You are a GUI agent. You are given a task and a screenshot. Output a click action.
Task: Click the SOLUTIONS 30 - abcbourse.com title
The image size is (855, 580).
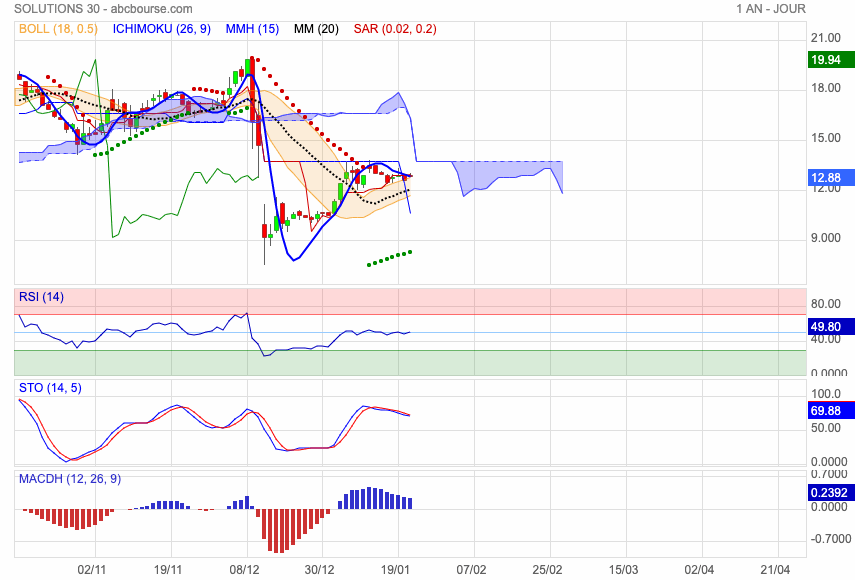(103, 9)
